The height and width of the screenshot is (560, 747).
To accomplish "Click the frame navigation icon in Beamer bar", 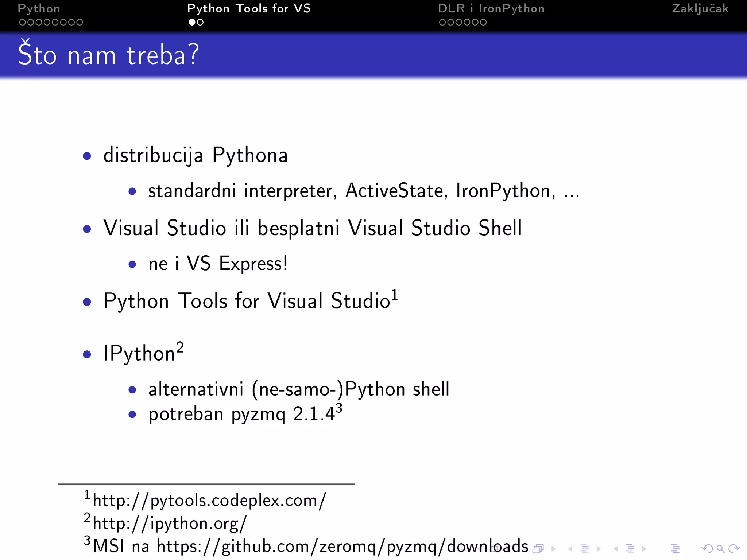I will (538, 548).
